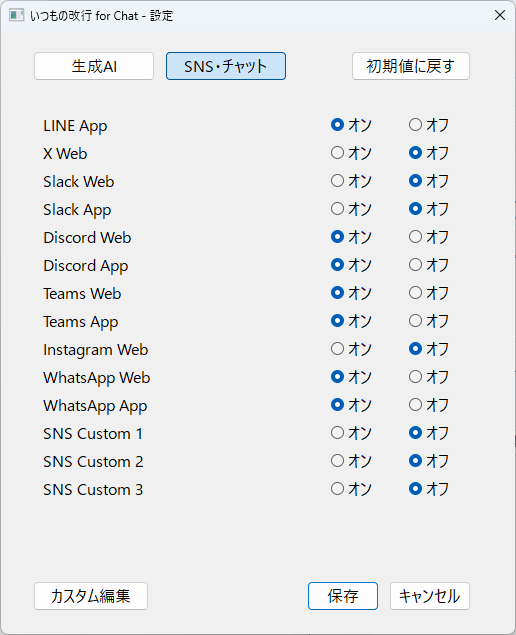
Task: Click the X Web label
Action: [x=65, y=154]
